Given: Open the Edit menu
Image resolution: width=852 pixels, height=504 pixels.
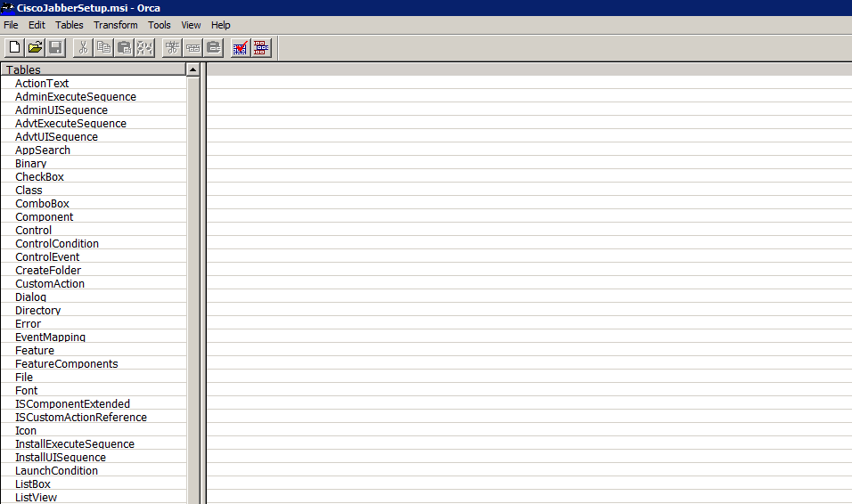Looking at the screenshot, I should (37, 25).
